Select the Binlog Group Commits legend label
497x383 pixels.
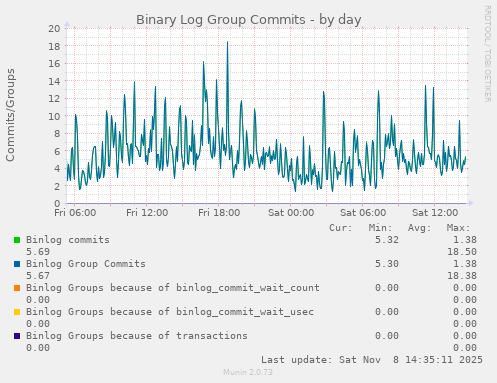(86, 264)
